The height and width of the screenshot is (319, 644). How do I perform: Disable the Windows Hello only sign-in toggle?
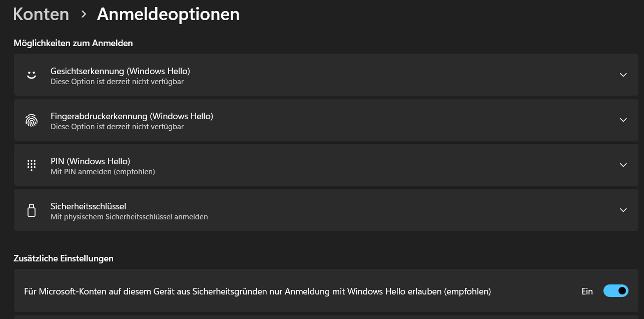(x=615, y=291)
